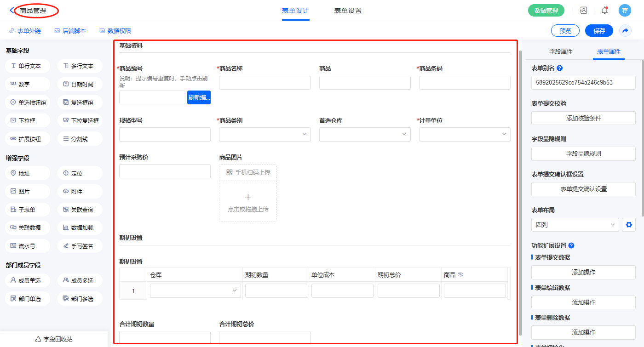This screenshot has height=347, width=644.
Task: Click the help icon next to 表单别名
Action: click(559, 68)
